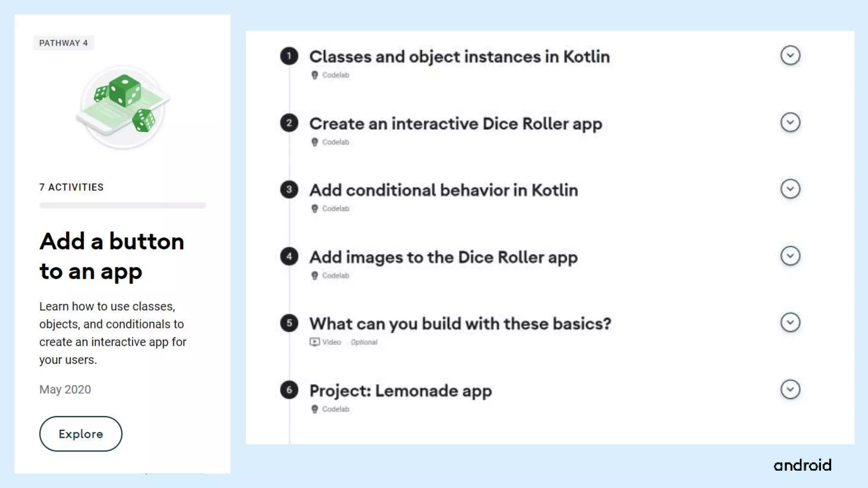
Task: Open the Project: Lemonade app title
Action: point(401,391)
